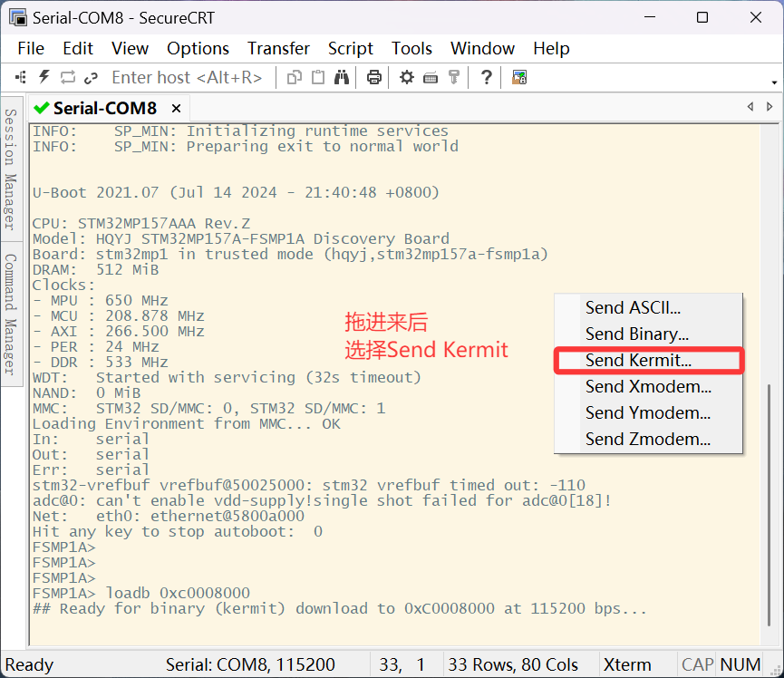
Task: Minimize the SecureCRT window
Action: pyautogui.click(x=650, y=17)
